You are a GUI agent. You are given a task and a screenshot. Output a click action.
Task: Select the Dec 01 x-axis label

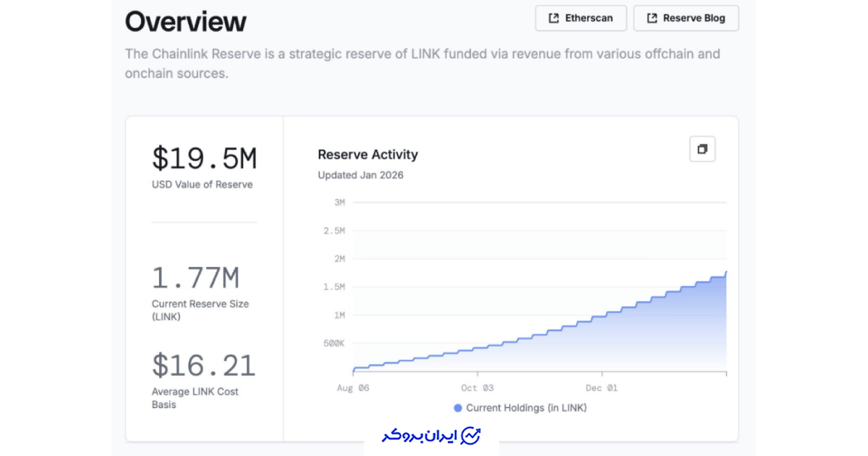(602, 388)
